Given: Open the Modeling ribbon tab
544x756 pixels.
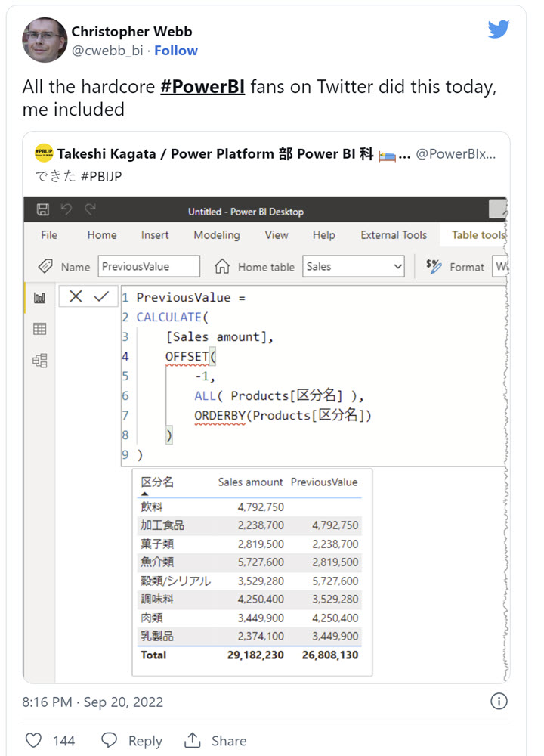Looking at the screenshot, I should pos(217,235).
